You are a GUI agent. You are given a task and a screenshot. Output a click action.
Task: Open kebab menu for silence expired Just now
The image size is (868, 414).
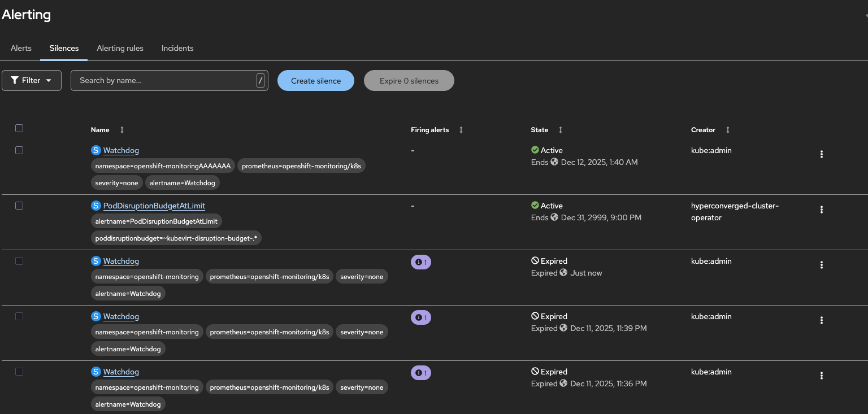(x=821, y=265)
